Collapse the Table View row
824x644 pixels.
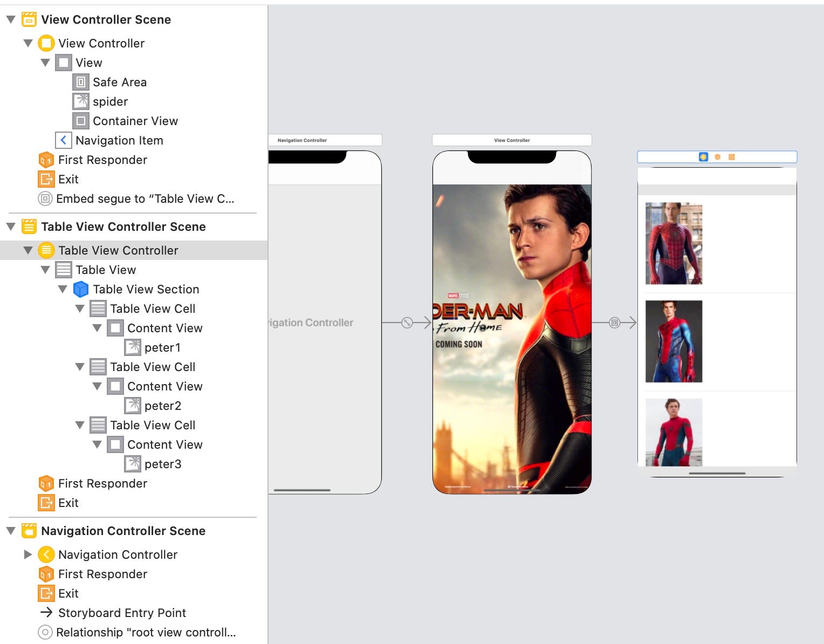(x=45, y=270)
